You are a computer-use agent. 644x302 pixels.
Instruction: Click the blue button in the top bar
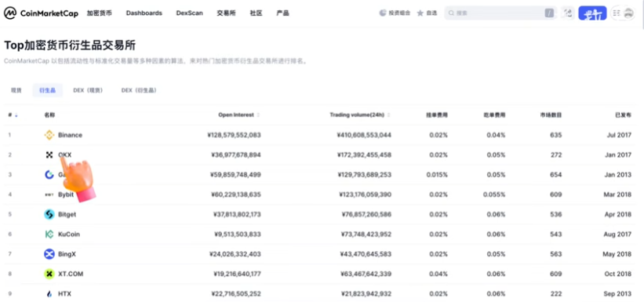pos(592,13)
